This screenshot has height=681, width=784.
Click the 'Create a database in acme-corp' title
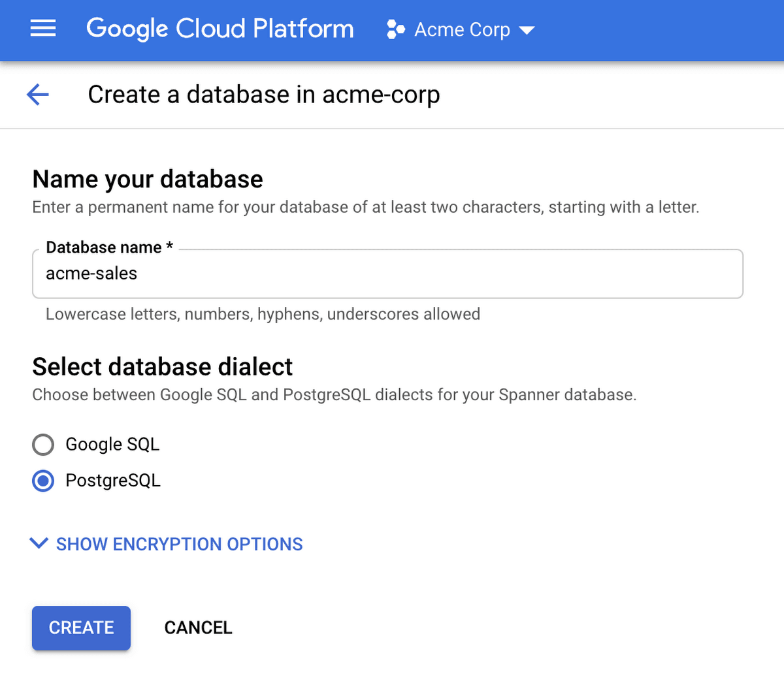coord(264,95)
